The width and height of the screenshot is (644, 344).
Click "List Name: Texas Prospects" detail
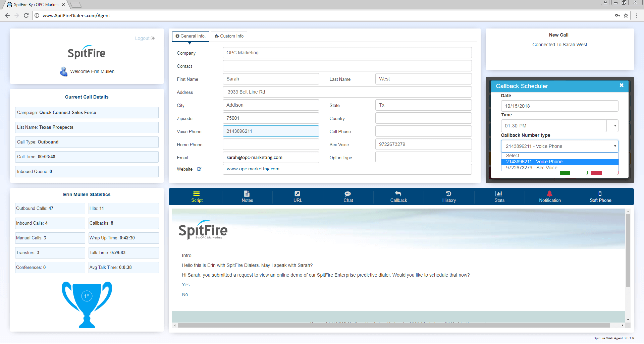coord(87,127)
